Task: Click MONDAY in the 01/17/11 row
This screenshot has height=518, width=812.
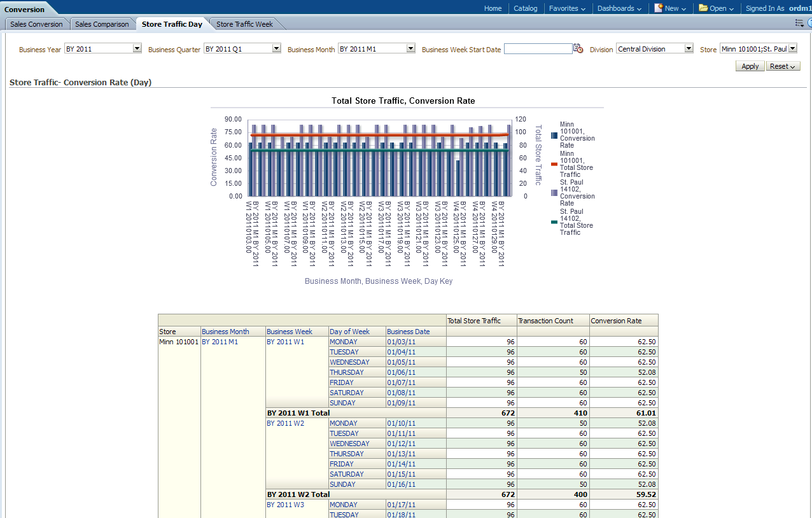Action: (x=344, y=505)
